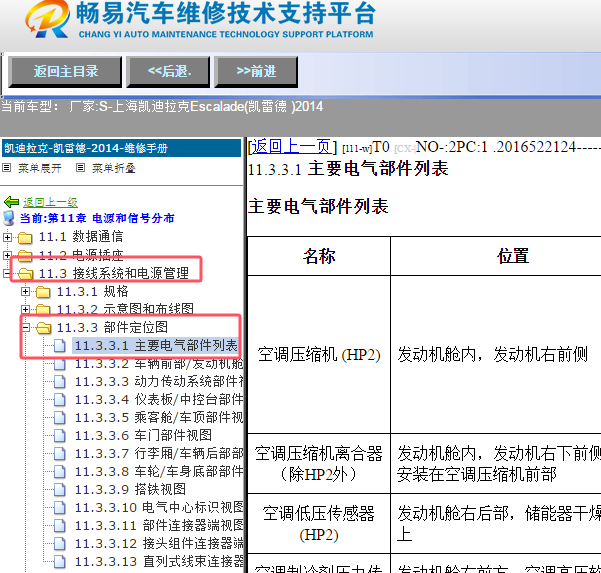Click the 11.3.3.8 document icon
The image size is (601, 573).
(x=59, y=471)
